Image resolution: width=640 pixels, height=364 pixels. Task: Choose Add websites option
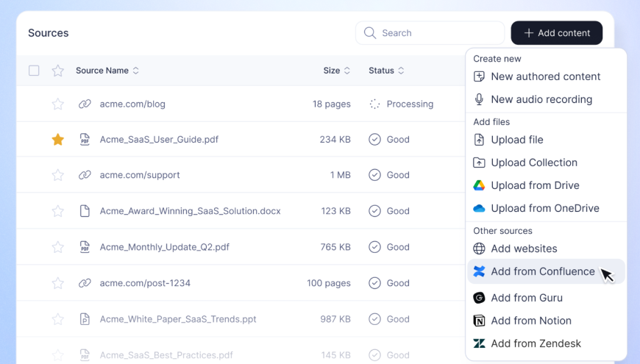(546, 249)
